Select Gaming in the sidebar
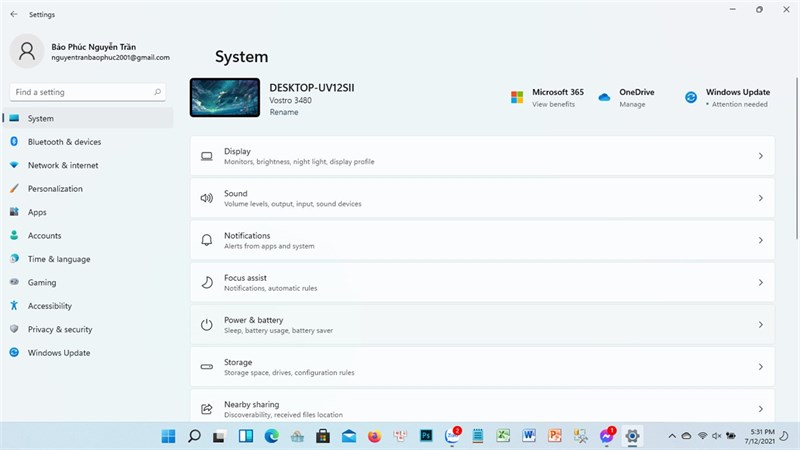 (42, 283)
